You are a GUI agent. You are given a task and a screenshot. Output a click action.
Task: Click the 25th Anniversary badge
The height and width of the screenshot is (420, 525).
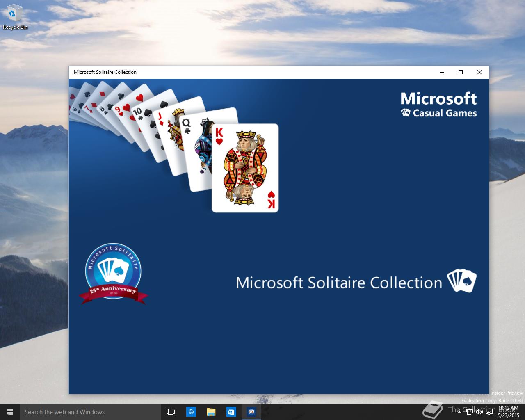[113, 274]
